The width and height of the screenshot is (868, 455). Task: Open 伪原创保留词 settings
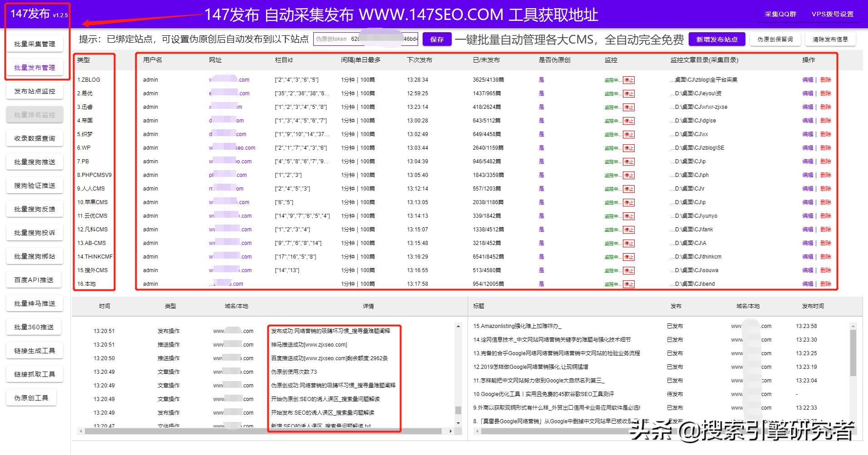coord(775,39)
